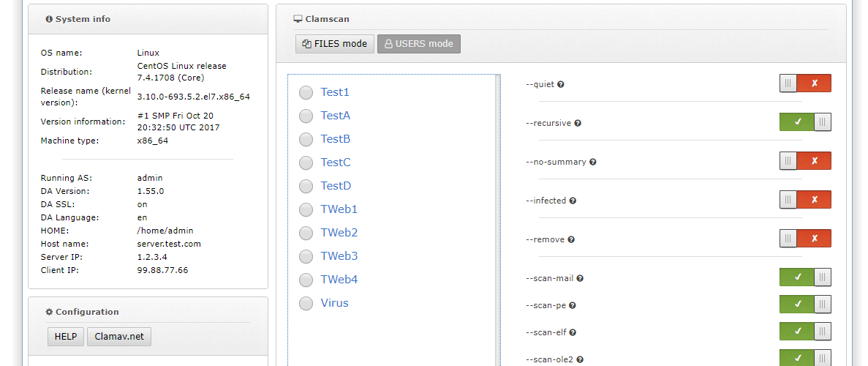Switch to USERS mode
This screenshot has height=366, width=868.
click(419, 44)
